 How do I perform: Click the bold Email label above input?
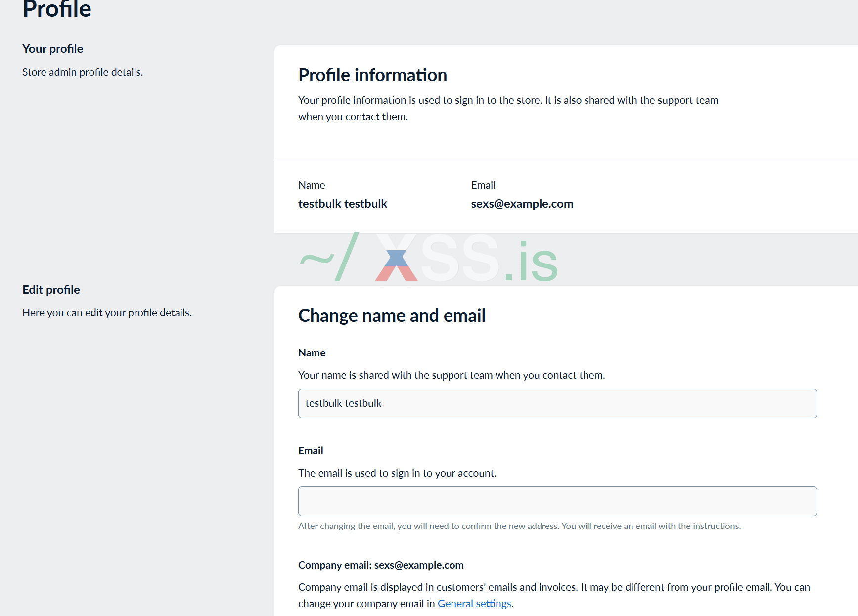[311, 451]
